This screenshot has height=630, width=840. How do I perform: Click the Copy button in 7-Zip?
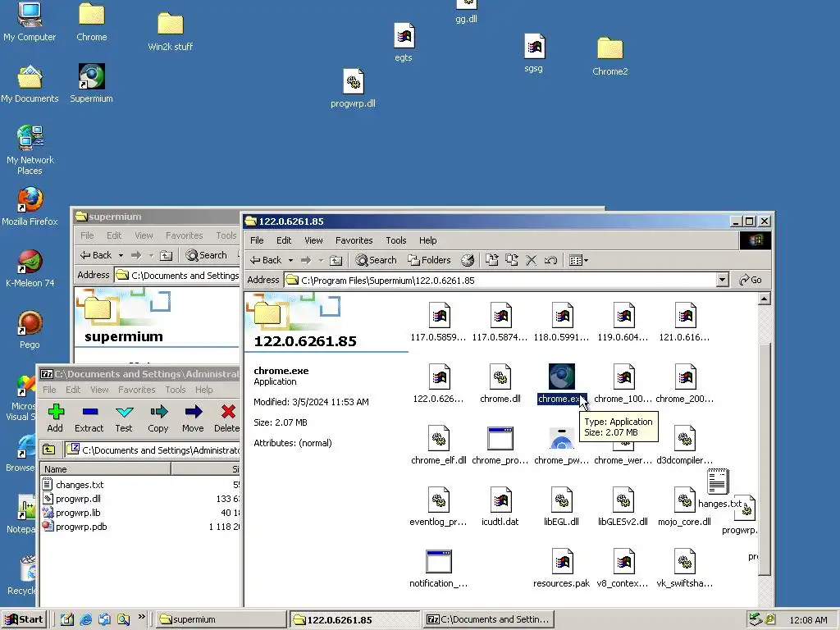tap(158, 418)
